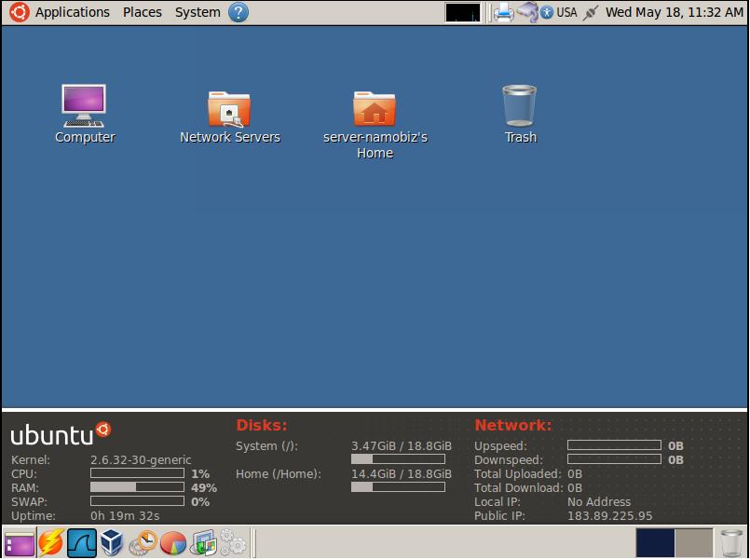
Task: Click the uptime value 0h 19m 32s
Action: tap(125, 516)
